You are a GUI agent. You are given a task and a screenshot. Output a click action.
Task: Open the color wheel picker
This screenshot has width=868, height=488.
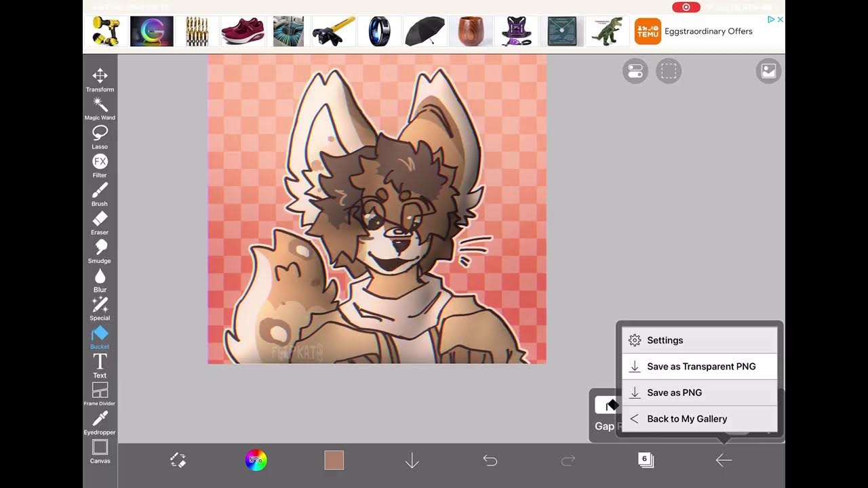click(x=256, y=460)
